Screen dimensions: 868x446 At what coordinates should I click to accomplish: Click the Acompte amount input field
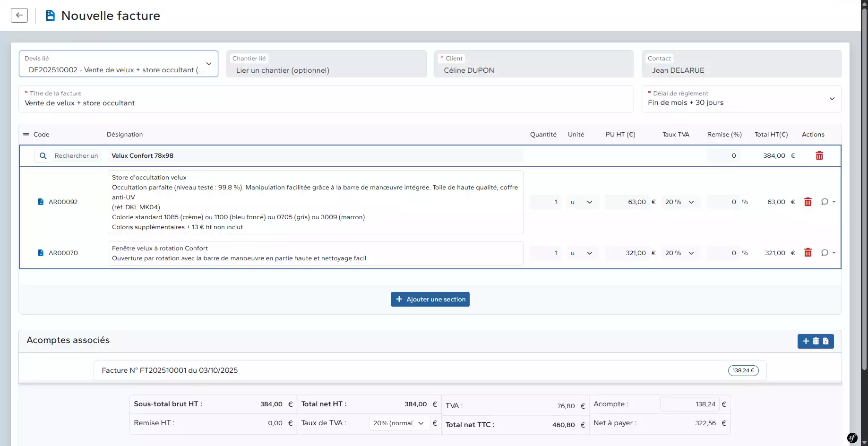tap(689, 404)
